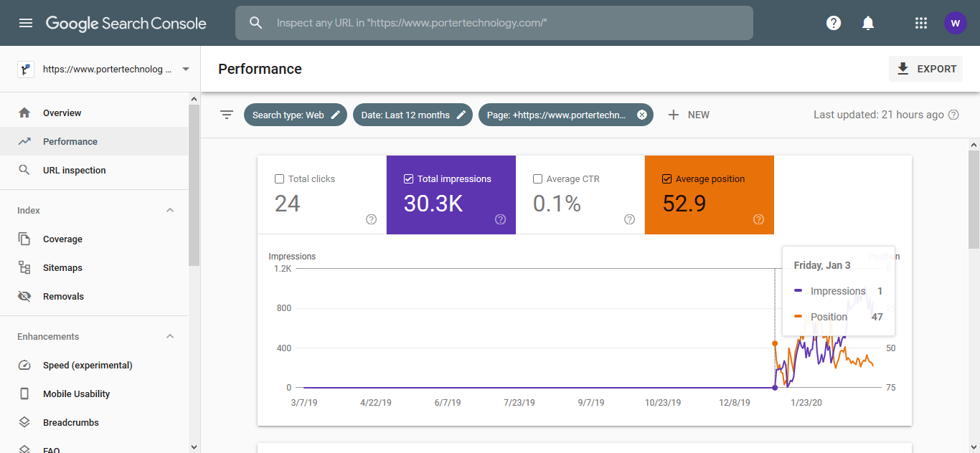
Task: Click the Coverage pages icon
Action: [x=24, y=239]
